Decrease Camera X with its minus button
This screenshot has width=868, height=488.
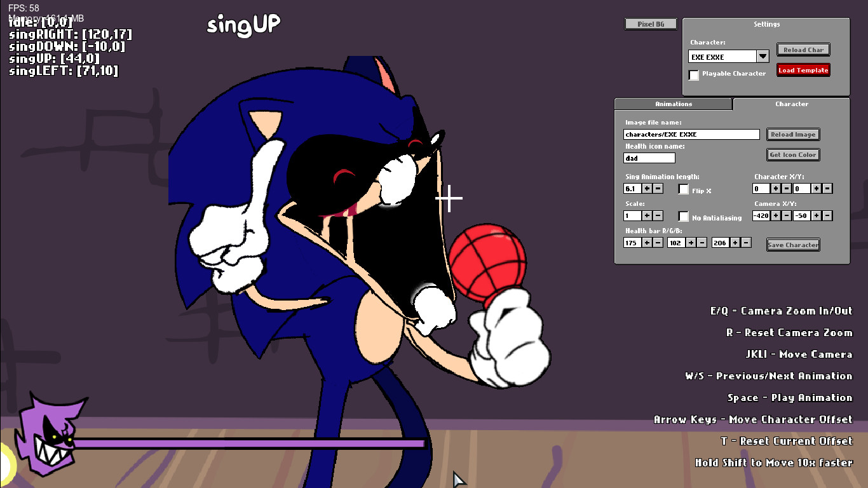tap(786, 216)
